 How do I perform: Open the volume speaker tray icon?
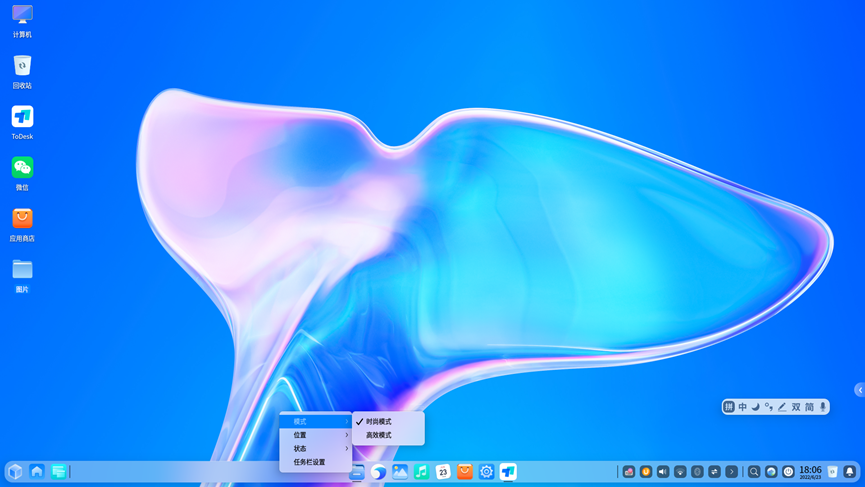(x=663, y=472)
